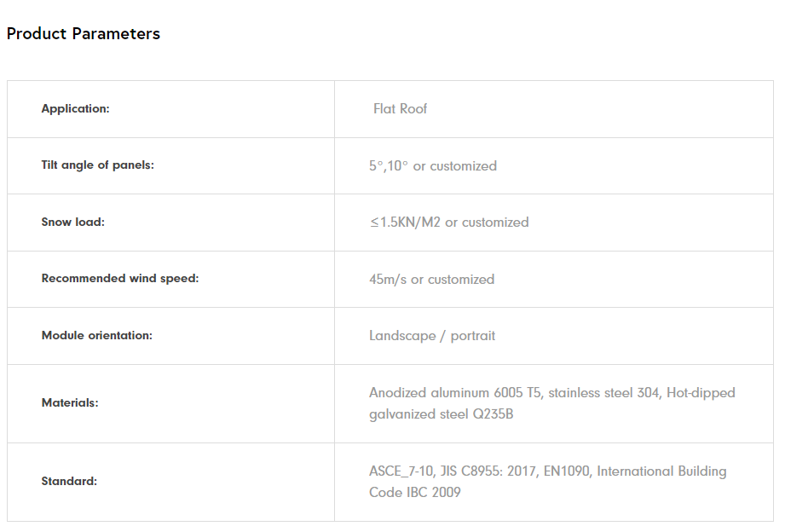The image size is (785, 532).
Task: Click the Application: row label
Action: click(75, 108)
